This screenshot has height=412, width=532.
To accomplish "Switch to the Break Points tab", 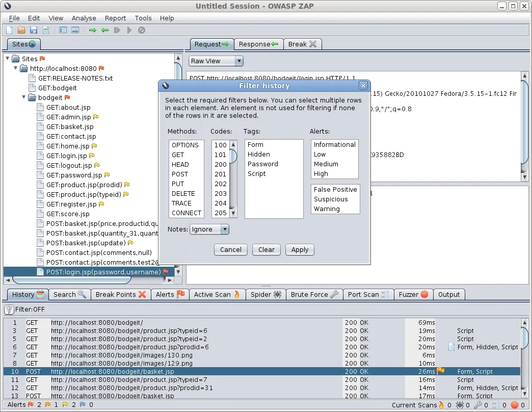I will 120,294.
